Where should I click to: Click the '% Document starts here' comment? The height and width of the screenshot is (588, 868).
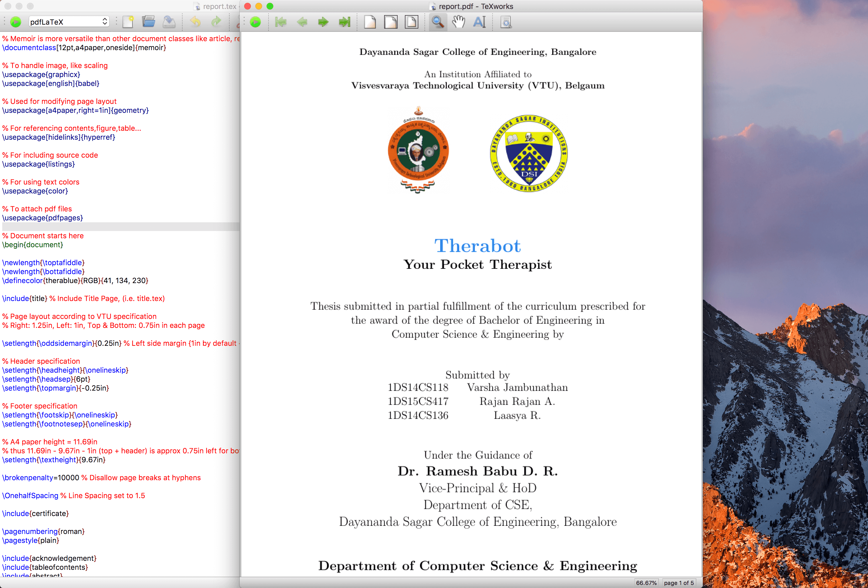[43, 236]
